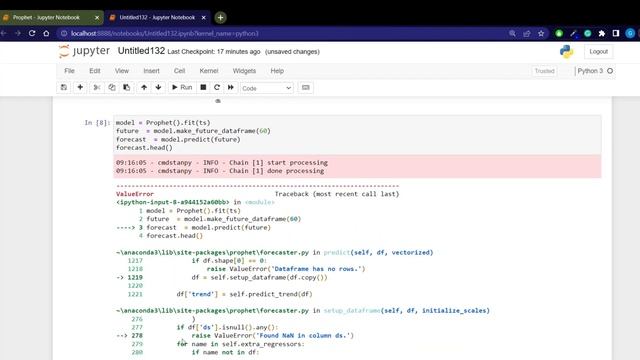Open the Cell menu
The image size is (640, 360).
click(180, 71)
